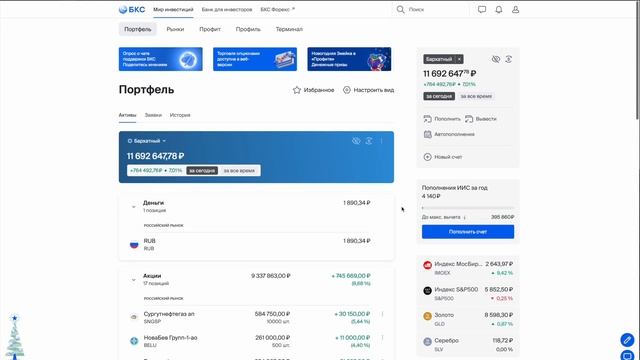Screen dimensions: 640x360
Task: Click the blue pencil edit floating button
Action: (627, 340)
